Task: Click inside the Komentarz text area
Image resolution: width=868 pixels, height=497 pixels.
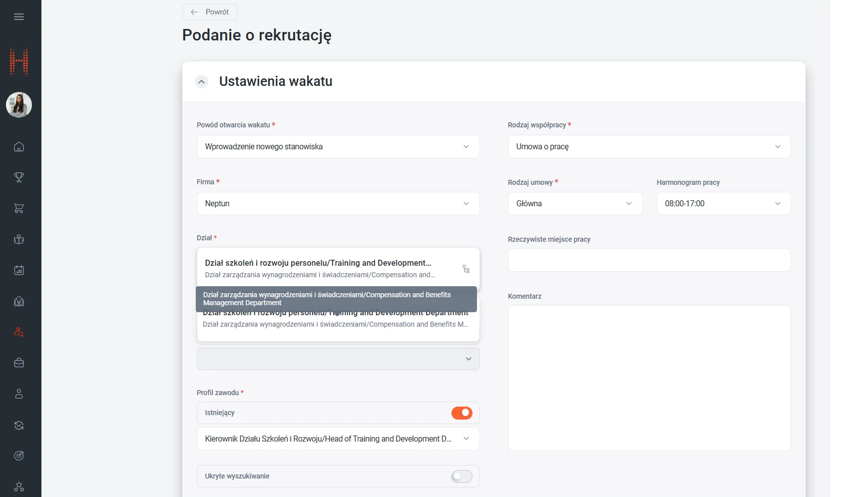Action: coord(649,378)
